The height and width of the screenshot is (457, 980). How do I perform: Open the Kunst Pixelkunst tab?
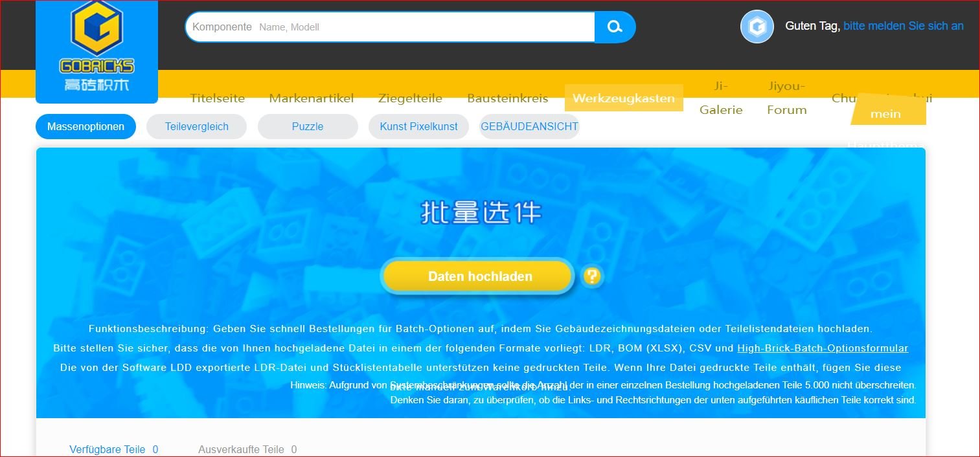[x=418, y=127]
